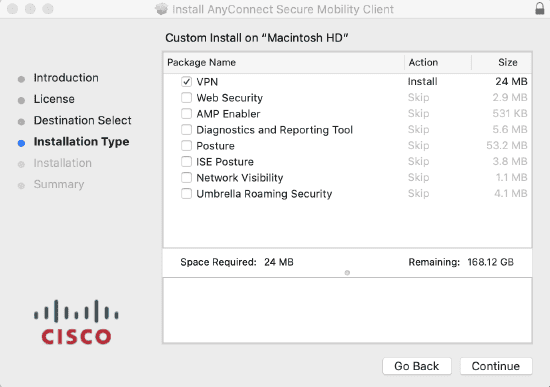Tick Diagnostics and Reporting Tool checkbox
The image size is (550, 387).
[x=186, y=130]
